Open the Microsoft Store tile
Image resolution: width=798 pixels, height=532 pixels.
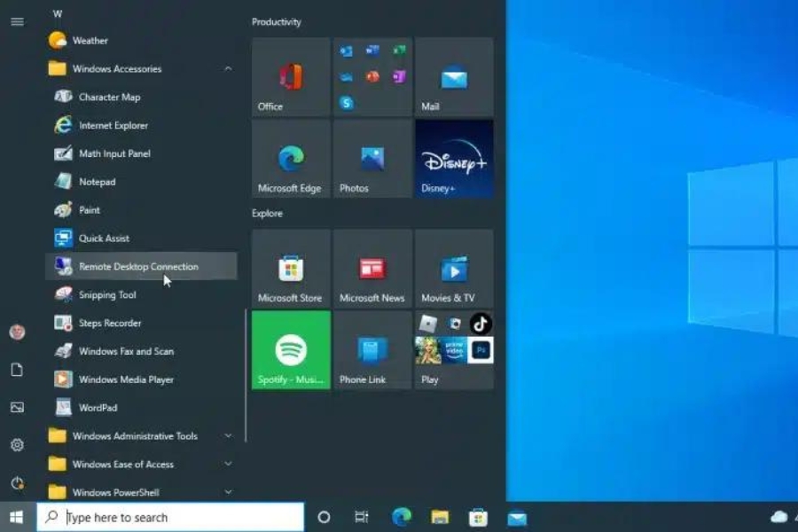coord(291,269)
